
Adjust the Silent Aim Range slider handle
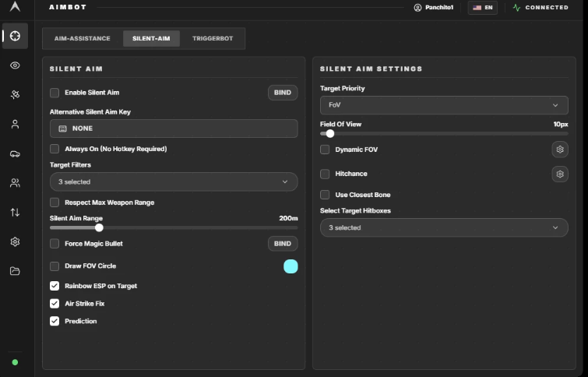pos(99,227)
